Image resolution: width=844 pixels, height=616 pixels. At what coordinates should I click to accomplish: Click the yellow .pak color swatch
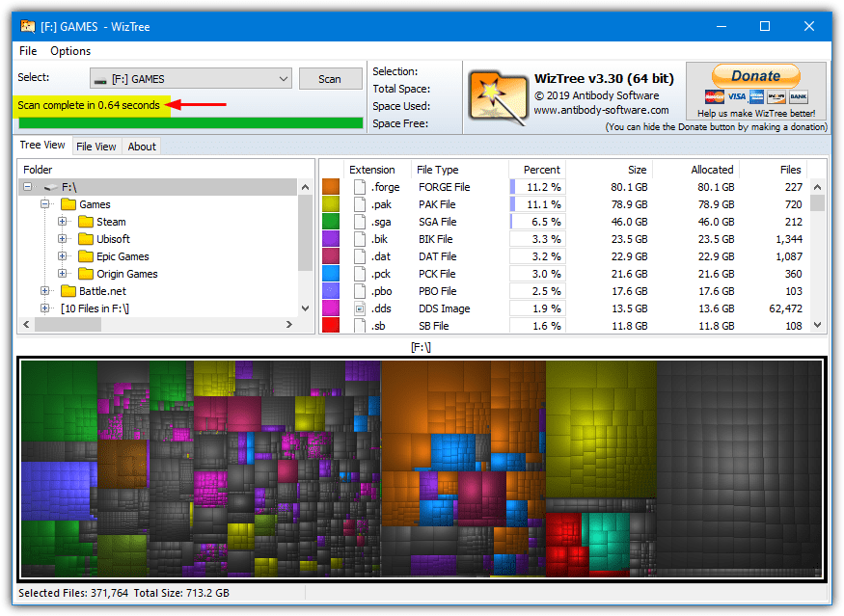tap(331, 204)
